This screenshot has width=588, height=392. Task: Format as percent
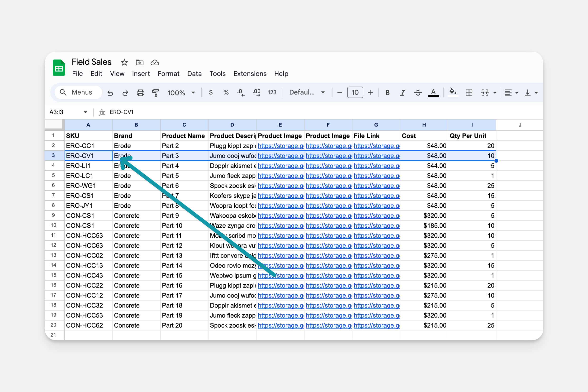226,92
